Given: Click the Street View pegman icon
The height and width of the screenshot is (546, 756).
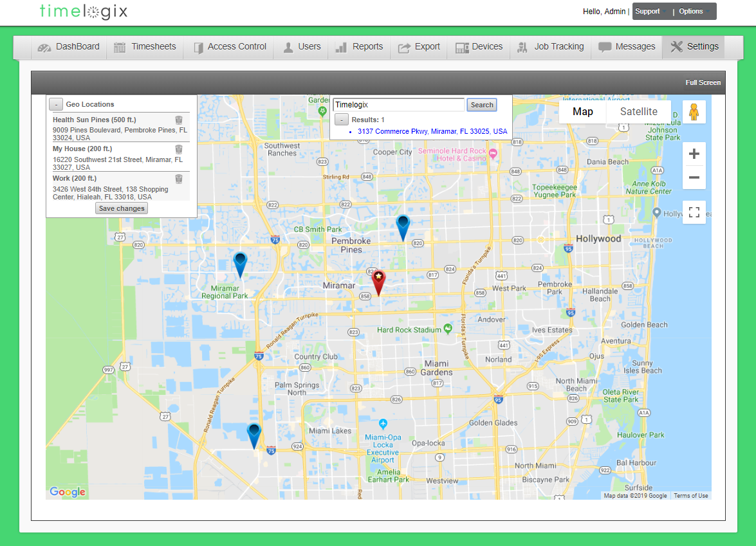Looking at the screenshot, I should (694, 112).
